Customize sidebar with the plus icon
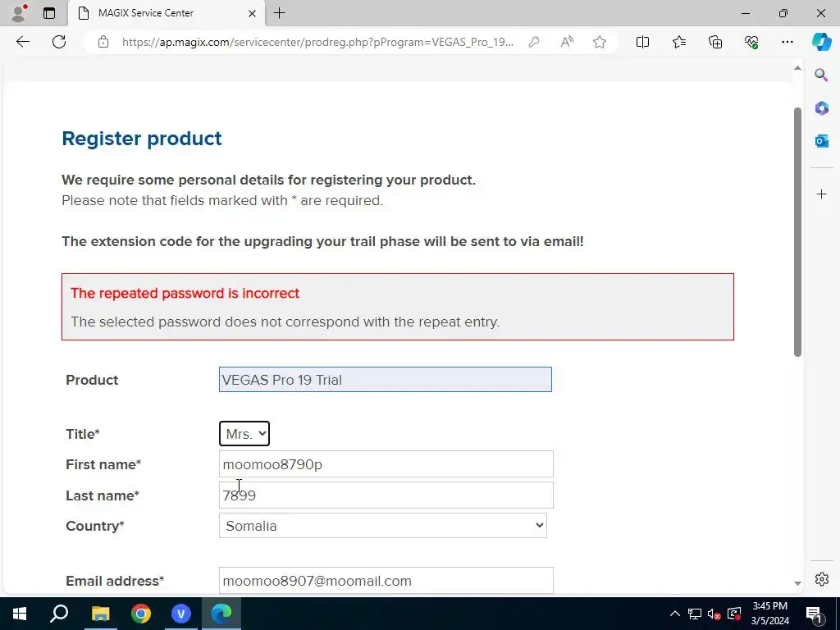Image resolution: width=840 pixels, height=630 pixels. click(821, 194)
